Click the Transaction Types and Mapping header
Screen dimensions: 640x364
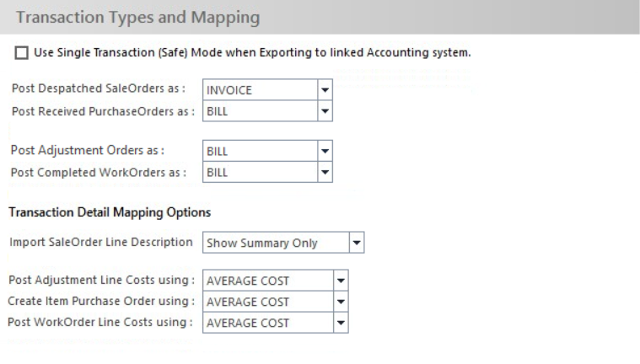pos(138,17)
